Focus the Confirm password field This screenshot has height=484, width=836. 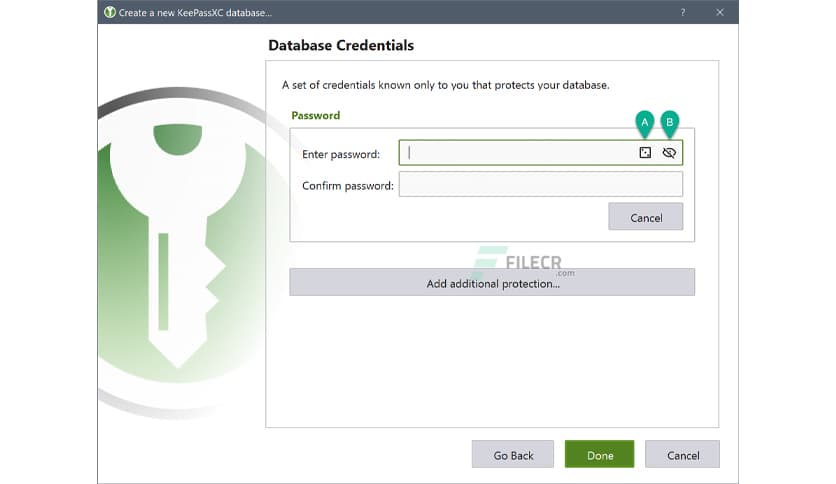pyautogui.click(x=540, y=184)
